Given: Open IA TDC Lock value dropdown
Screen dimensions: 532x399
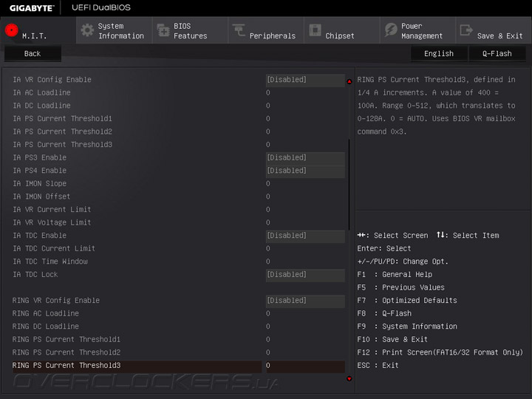Looking at the screenshot, I should [x=305, y=274].
